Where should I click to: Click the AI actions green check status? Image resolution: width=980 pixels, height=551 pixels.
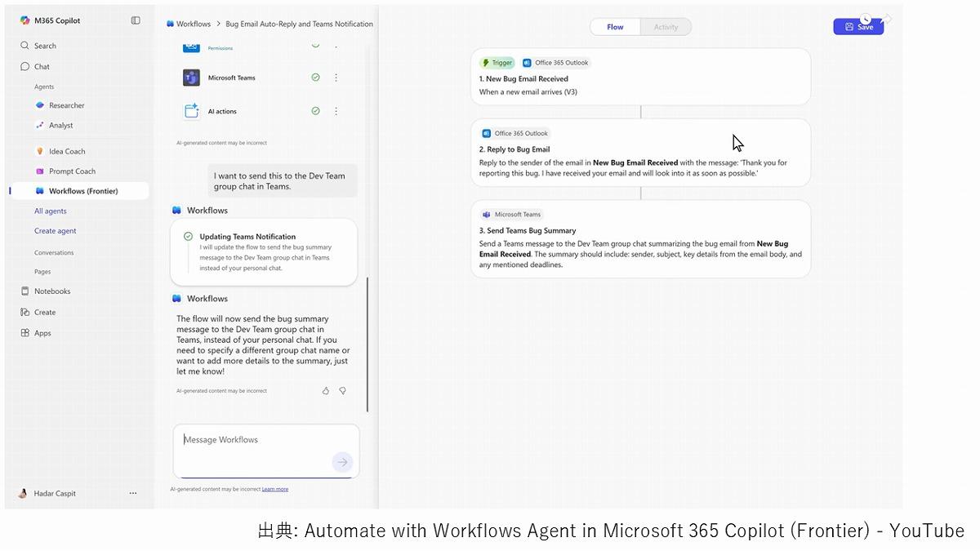[315, 111]
